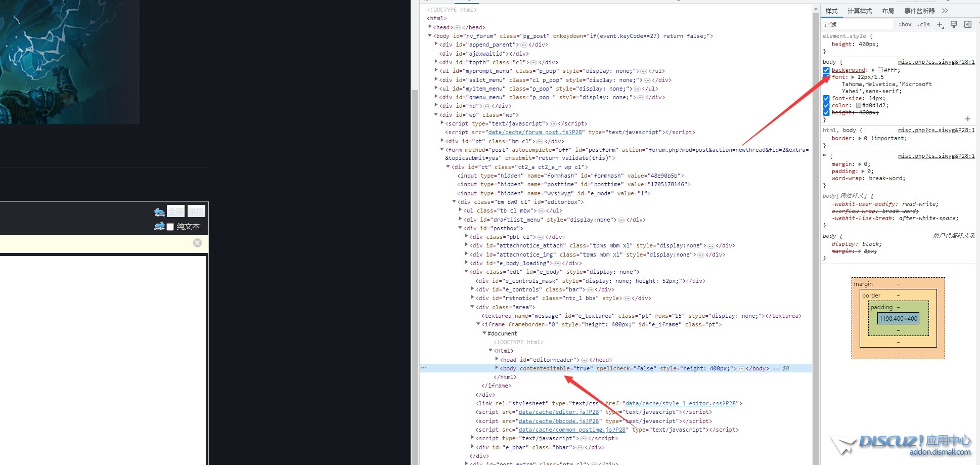
Task: Open the #d0d1d2 color swatch
Action: [859, 106]
